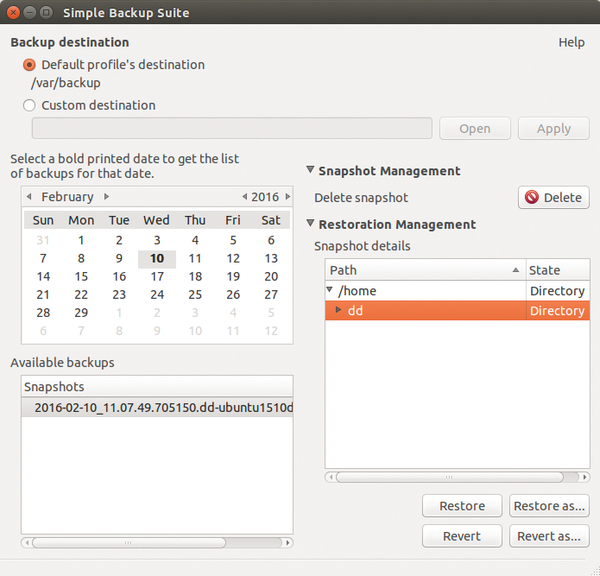Image resolution: width=600 pixels, height=576 pixels.
Task: Click snapshot details horizontal scrollbar thumb
Action: coord(450,477)
